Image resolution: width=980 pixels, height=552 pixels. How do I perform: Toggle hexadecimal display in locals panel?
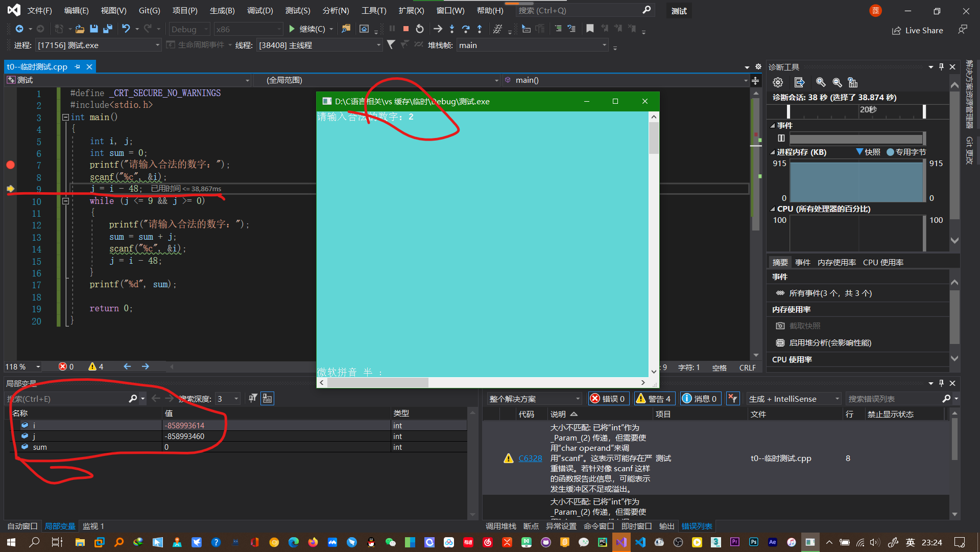267,399
